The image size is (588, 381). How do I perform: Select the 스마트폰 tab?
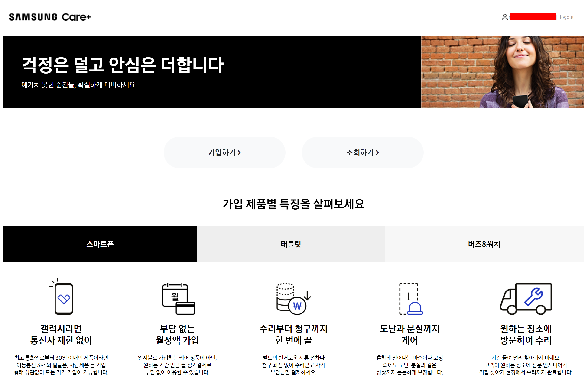pyautogui.click(x=100, y=243)
